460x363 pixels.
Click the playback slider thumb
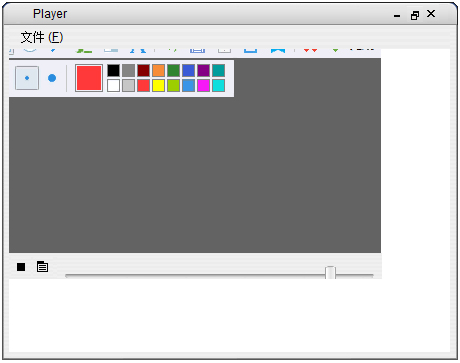click(330, 272)
